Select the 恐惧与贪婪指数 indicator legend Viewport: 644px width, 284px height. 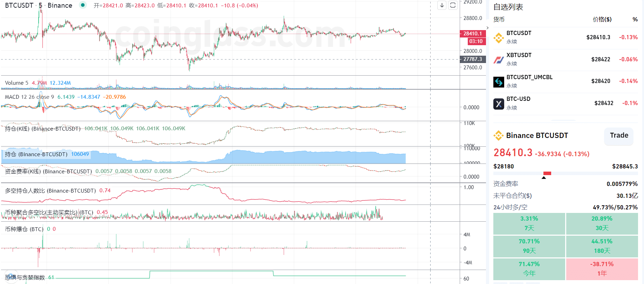click(x=25, y=277)
